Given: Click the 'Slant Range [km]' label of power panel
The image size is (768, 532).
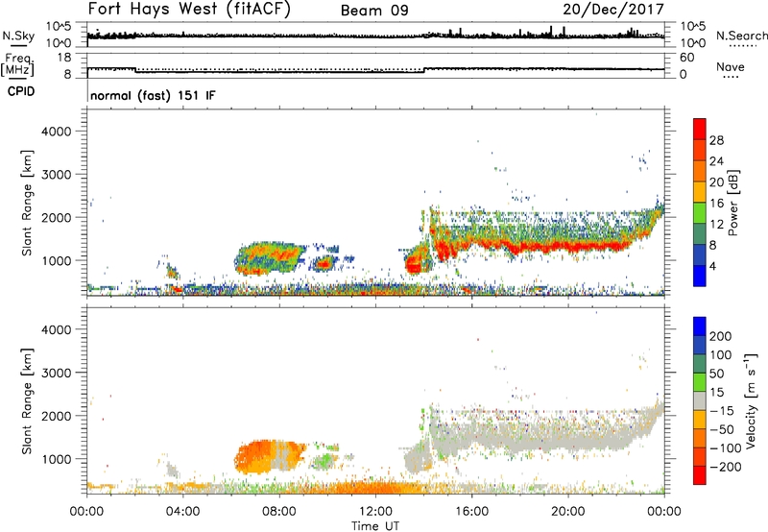Looking at the screenshot, I should click(x=27, y=203).
